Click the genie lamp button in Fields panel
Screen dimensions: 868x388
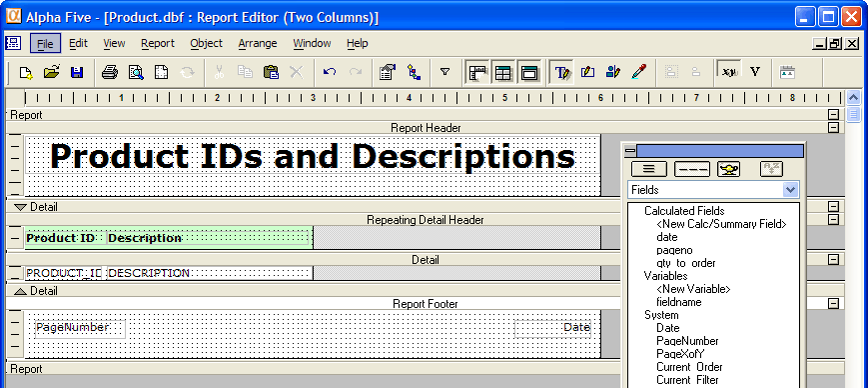pyautogui.click(x=728, y=170)
